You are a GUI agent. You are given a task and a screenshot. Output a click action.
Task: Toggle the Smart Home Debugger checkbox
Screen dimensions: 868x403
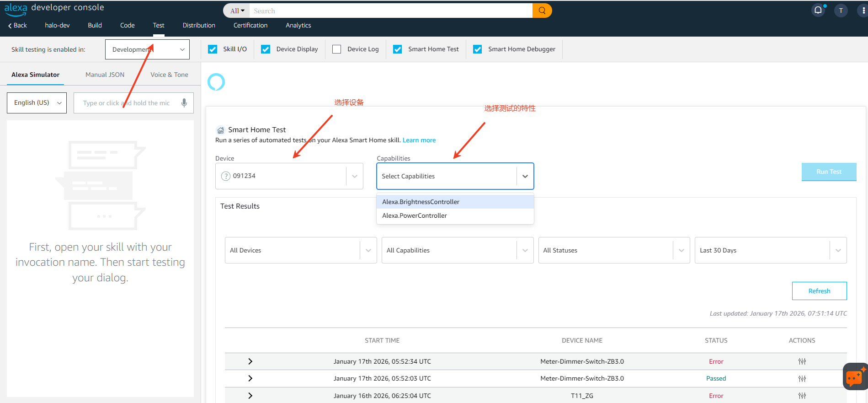click(478, 49)
